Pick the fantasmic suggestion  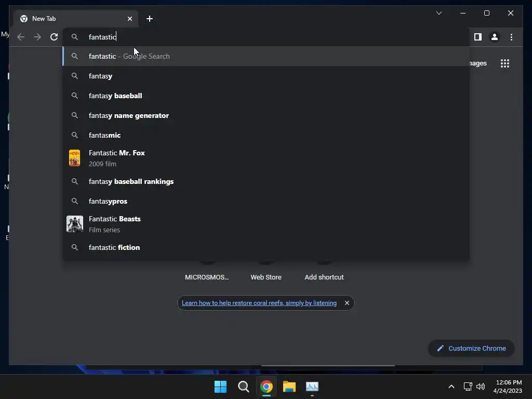coord(267,135)
